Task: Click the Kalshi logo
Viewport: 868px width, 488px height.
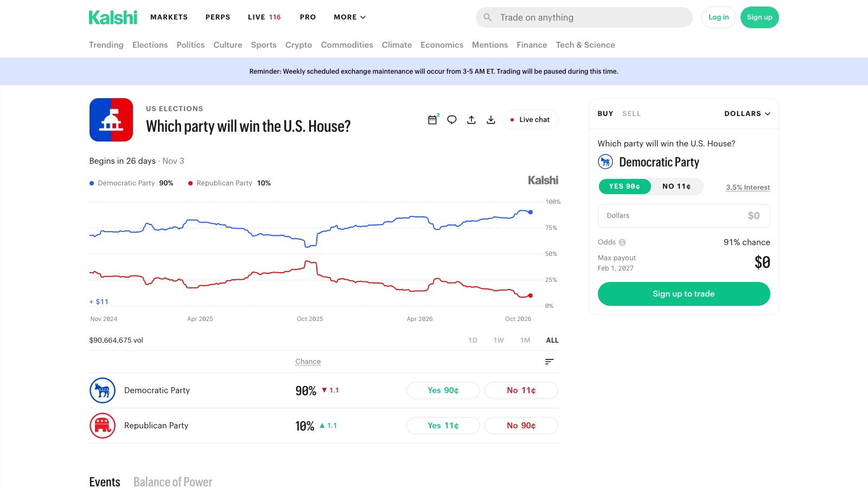Action: (x=113, y=17)
